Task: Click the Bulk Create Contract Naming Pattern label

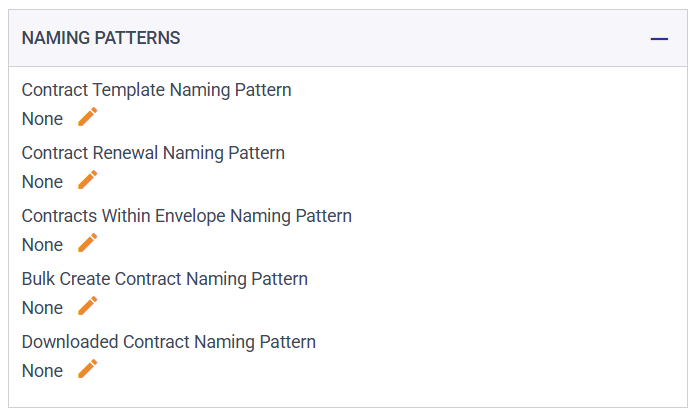Action: [x=164, y=279]
